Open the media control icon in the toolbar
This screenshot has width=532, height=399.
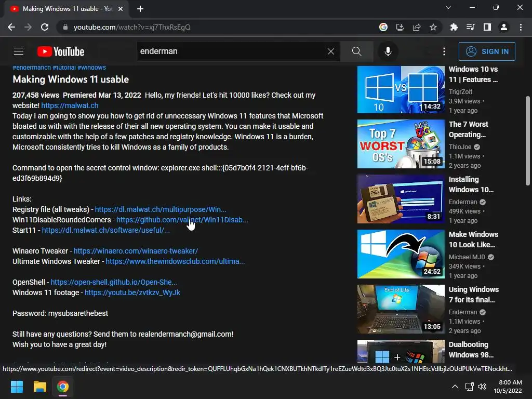(471, 27)
